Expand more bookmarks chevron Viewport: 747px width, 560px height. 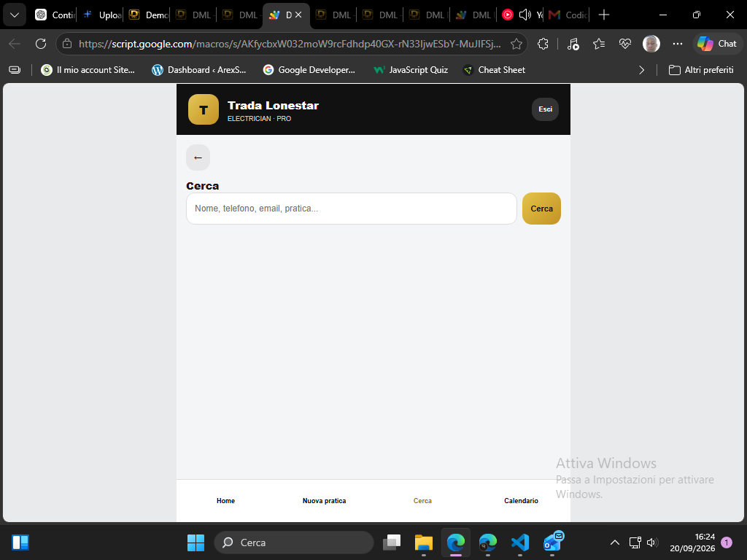click(641, 70)
